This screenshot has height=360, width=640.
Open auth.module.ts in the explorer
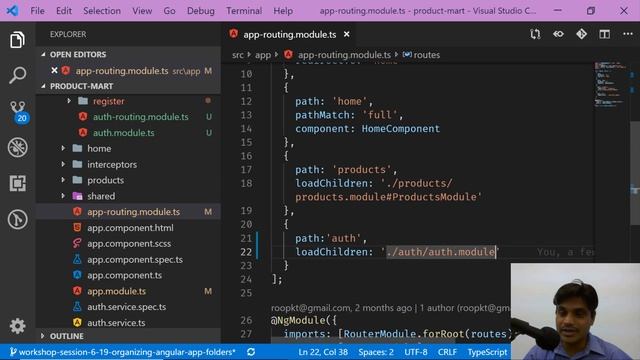123,133
